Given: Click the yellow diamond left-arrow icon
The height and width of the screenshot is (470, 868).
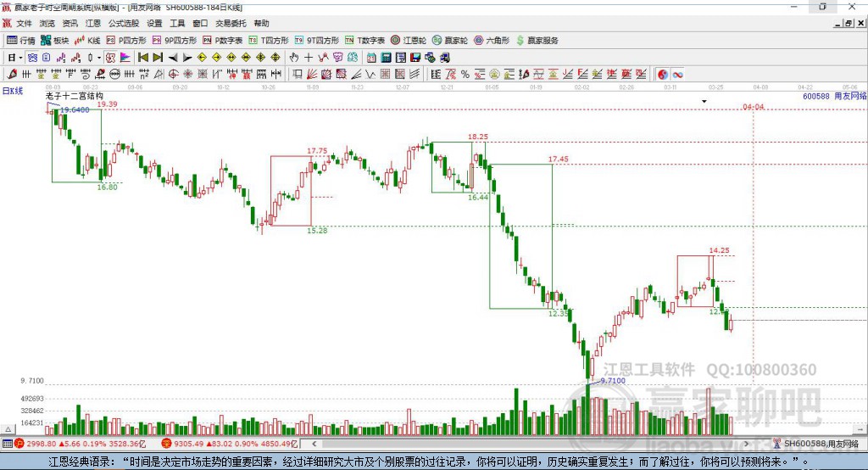Looking at the screenshot, I should tap(202, 58).
